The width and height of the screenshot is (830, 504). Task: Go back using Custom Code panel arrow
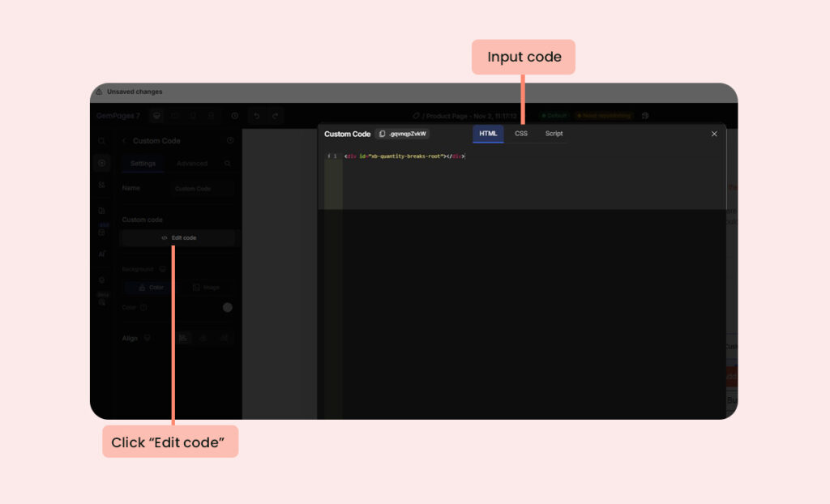(124, 141)
